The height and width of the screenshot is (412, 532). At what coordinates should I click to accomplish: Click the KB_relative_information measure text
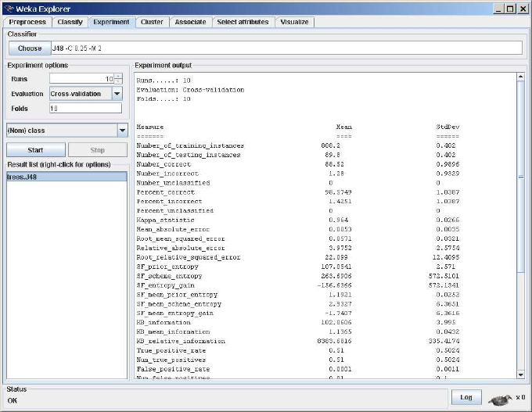[x=181, y=341]
